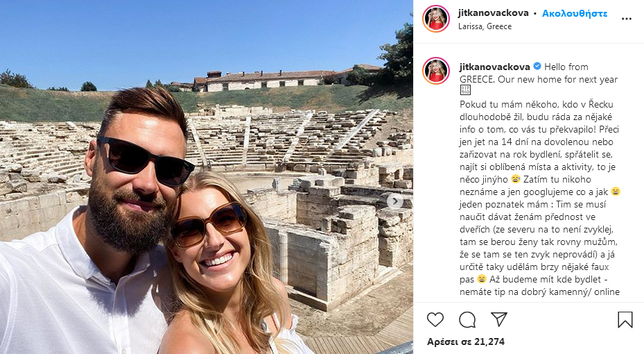Click the caption text starting with Hello from
Viewport: 644px width, 354px height.
point(539,73)
